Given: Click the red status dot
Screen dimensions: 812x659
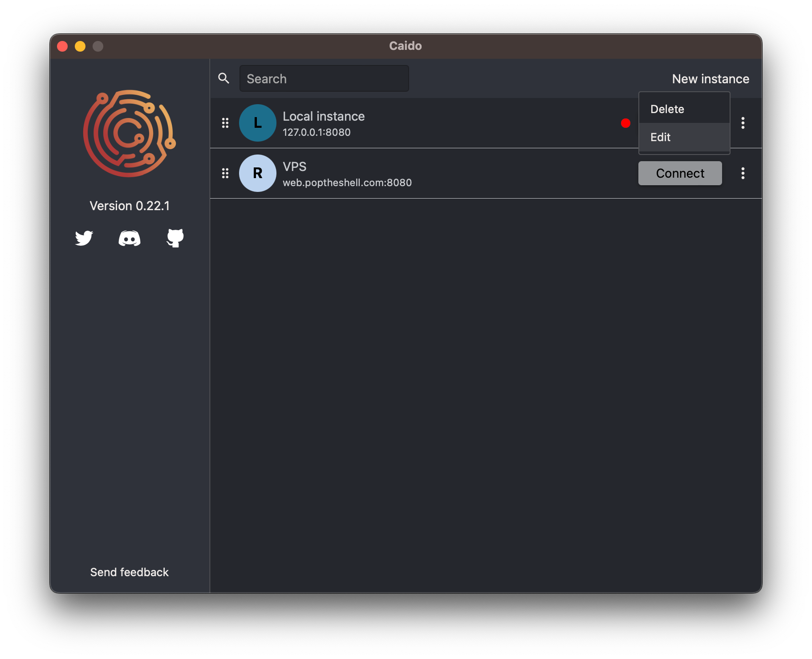Looking at the screenshot, I should click(x=625, y=123).
